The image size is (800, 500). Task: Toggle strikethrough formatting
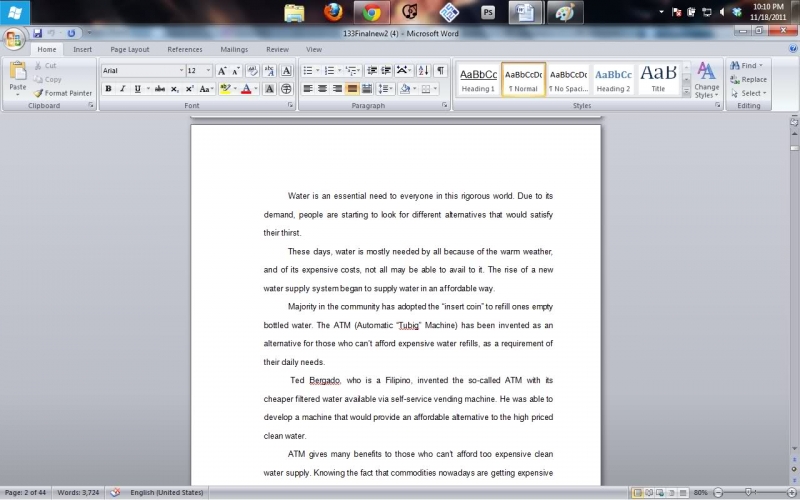(x=159, y=89)
